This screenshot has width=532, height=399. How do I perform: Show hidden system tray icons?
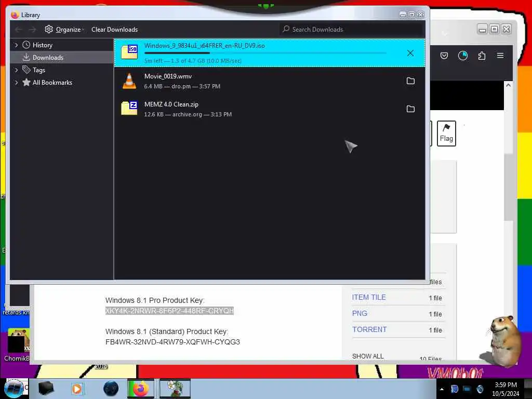442,389
